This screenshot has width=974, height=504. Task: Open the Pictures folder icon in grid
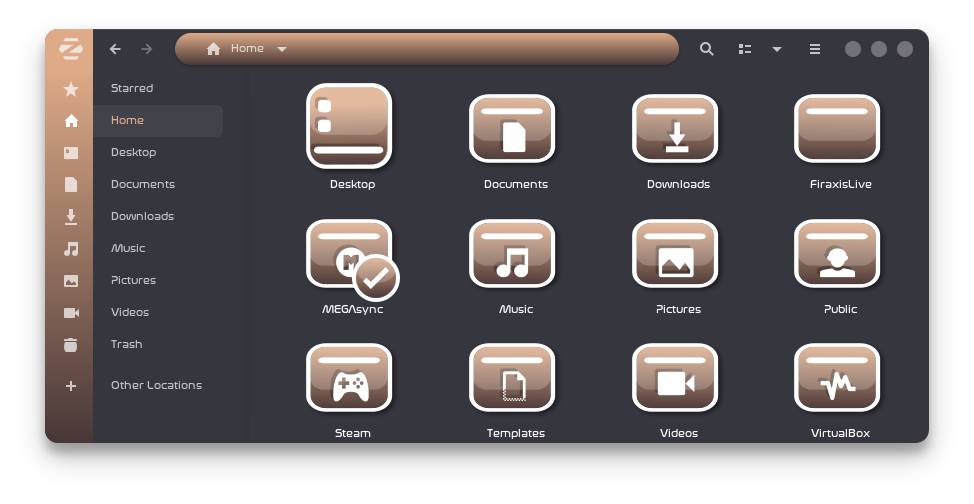pyautogui.click(x=675, y=253)
